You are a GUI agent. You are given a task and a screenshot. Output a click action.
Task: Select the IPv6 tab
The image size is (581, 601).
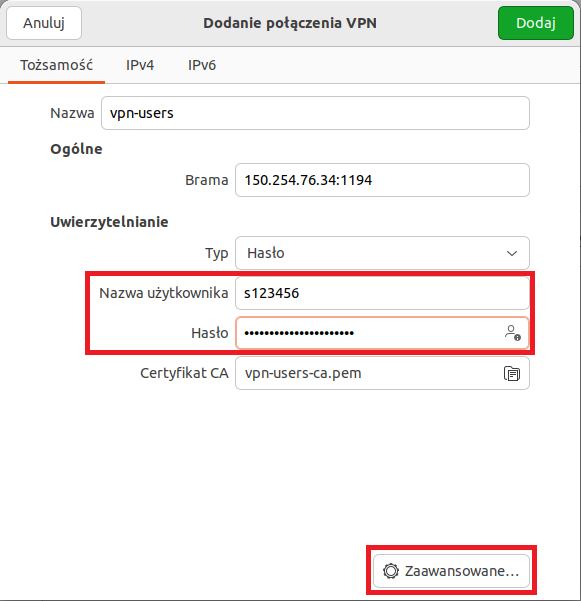point(202,65)
